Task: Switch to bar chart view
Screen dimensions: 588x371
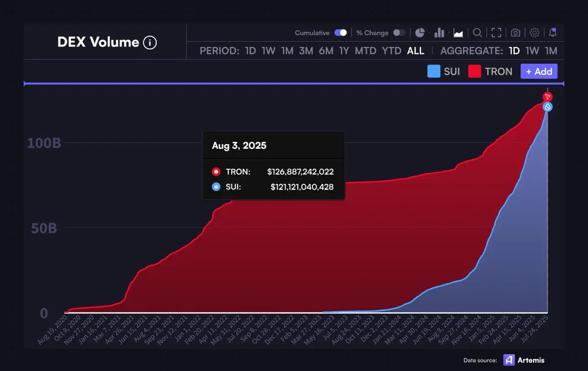Action: pos(439,33)
